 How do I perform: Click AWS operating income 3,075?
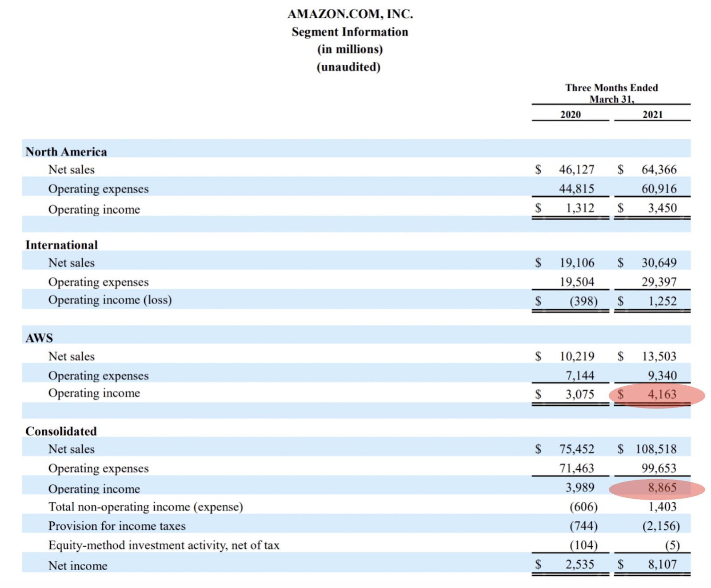(x=580, y=395)
